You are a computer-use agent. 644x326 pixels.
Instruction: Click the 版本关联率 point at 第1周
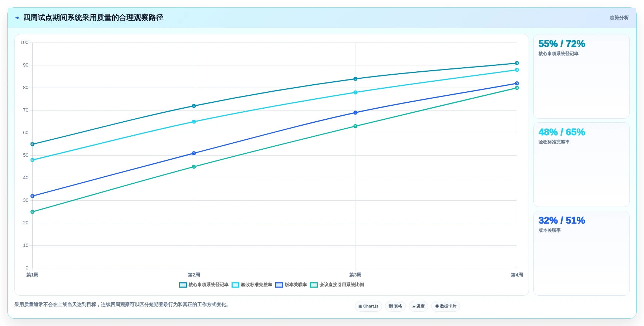pos(33,196)
